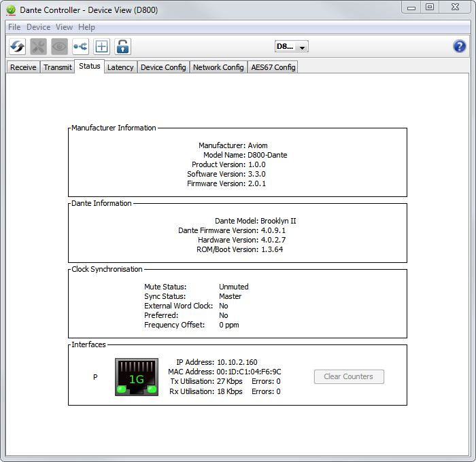476x462 pixels.
Task: Click the Dante Controller title bar app icon
Action: (11, 10)
